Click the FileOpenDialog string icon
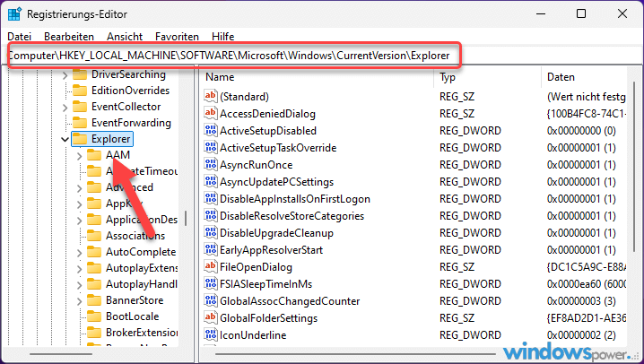Image resolution: width=644 pixels, height=364 pixels. (210, 267)
